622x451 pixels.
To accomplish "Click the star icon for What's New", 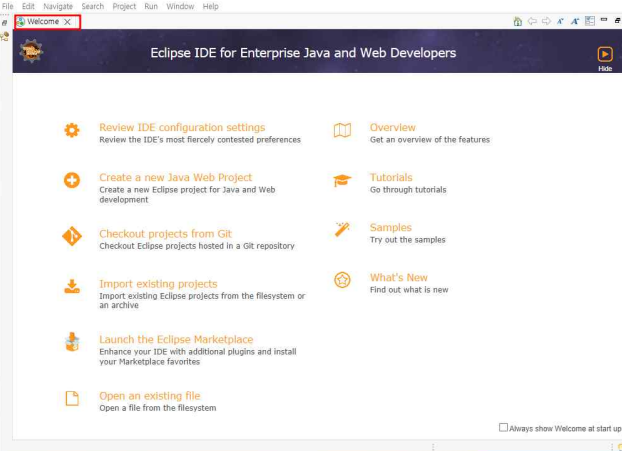I will [x=342, y=280].
